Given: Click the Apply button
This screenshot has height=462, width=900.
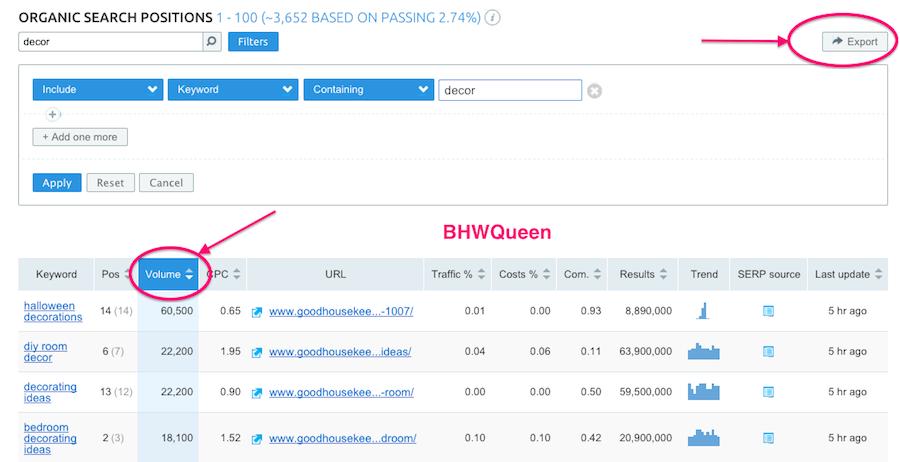Looking at the screenshot, I should coord(56,183).
